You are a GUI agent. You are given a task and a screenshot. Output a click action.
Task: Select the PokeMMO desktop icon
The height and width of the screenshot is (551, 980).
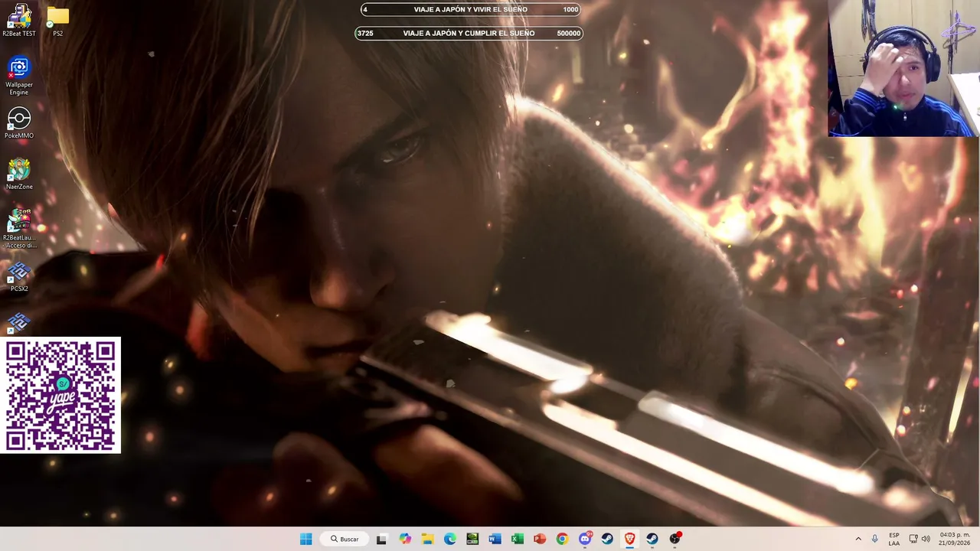pos(19,123)
